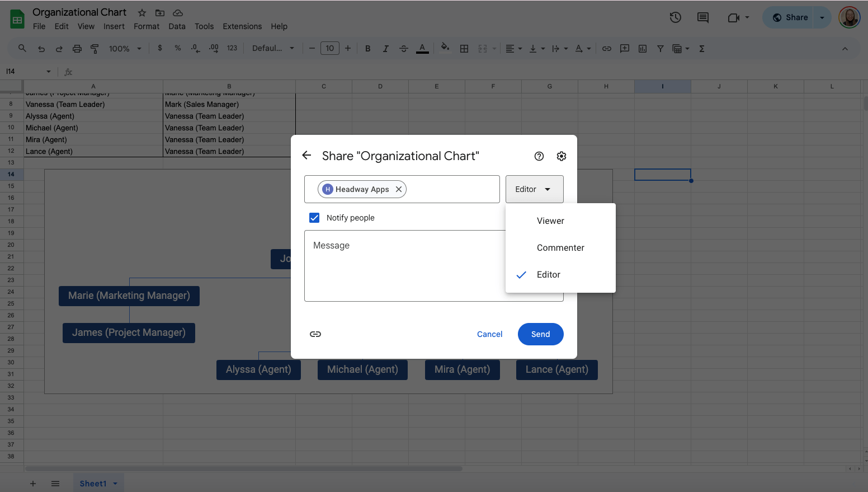Cancel the share dialog

489,334
